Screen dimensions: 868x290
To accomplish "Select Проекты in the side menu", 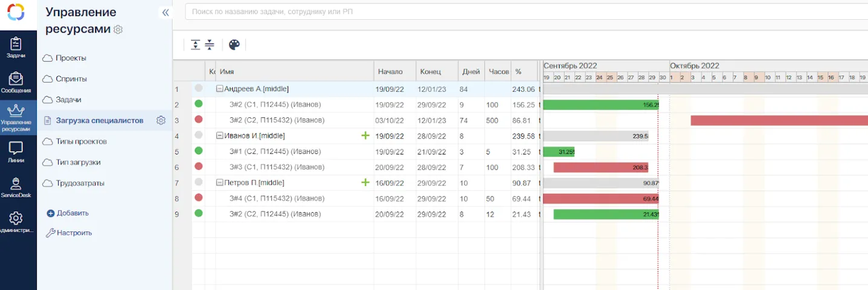I will coord(71,58).
